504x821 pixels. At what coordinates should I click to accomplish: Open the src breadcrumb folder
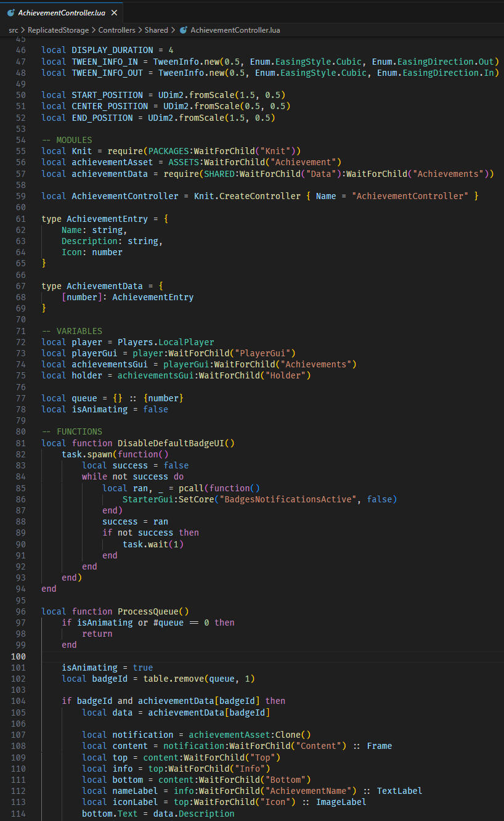click(14, 30)
